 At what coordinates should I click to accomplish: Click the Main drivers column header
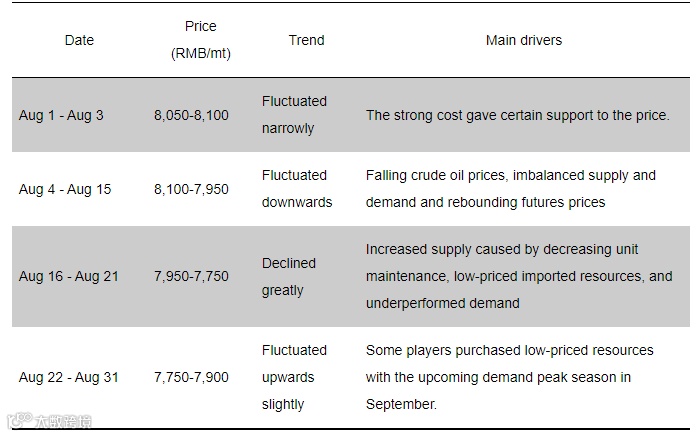point(523,40)
